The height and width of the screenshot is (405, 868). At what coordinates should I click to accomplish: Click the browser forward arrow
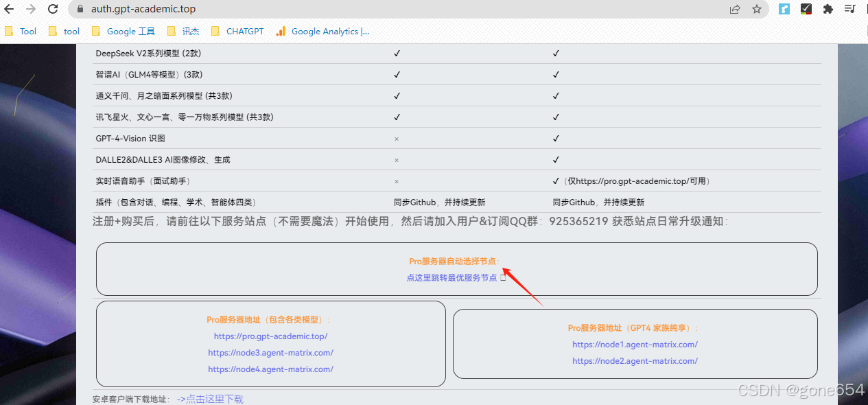pos(31,9)
